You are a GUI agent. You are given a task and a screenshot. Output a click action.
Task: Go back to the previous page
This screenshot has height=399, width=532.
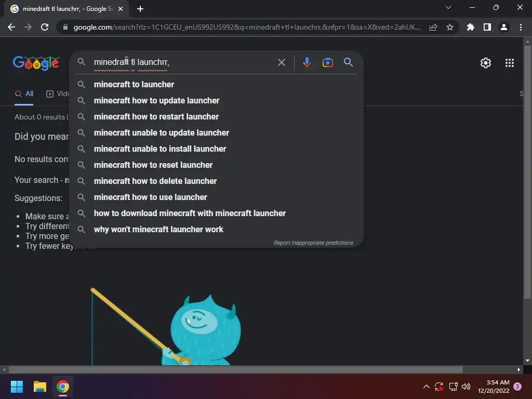pos(11,27)
